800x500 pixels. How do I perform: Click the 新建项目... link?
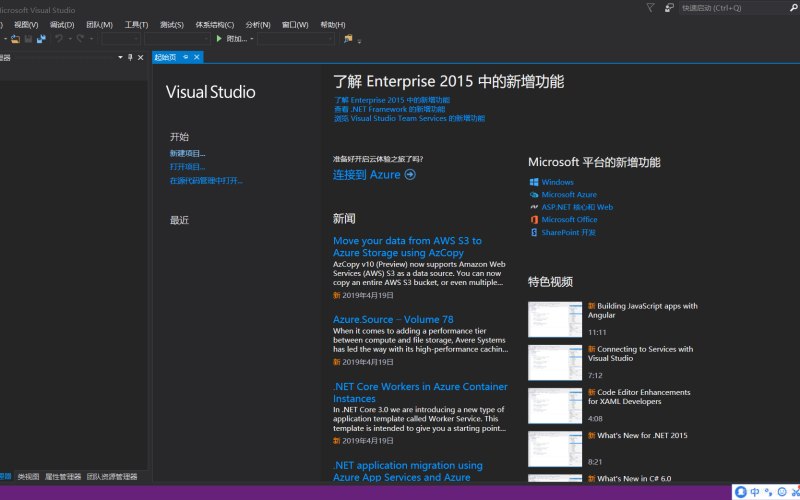(188, 153)
